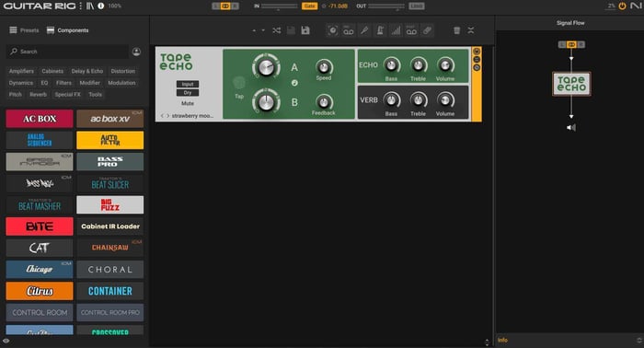
Task: Click the -71.0dB gate threshold value
Action: (338, 6)
